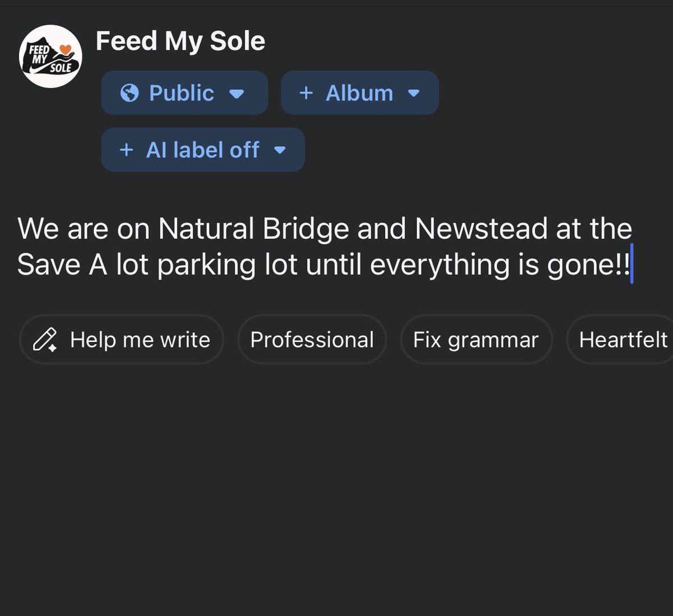Screen dimensions: 673x616
Task: Click the empty area below the suggestion chips
Action: click(x=336, y=488)
